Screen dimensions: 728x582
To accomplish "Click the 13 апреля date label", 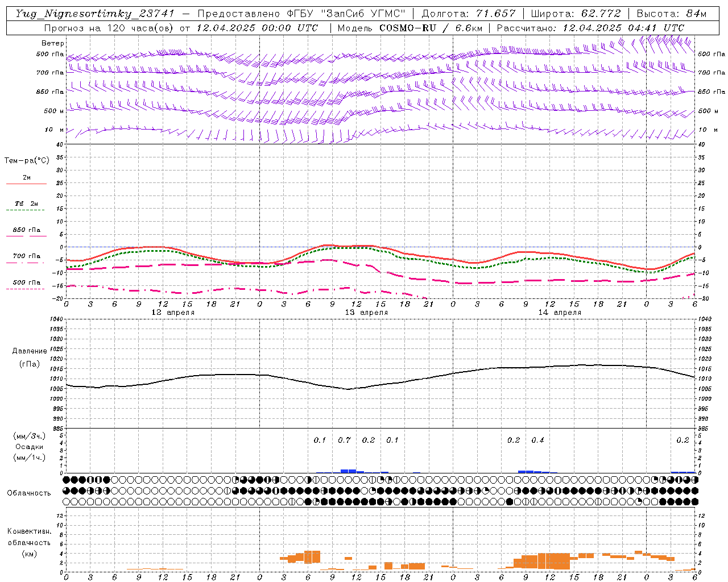I will (366, 313).
